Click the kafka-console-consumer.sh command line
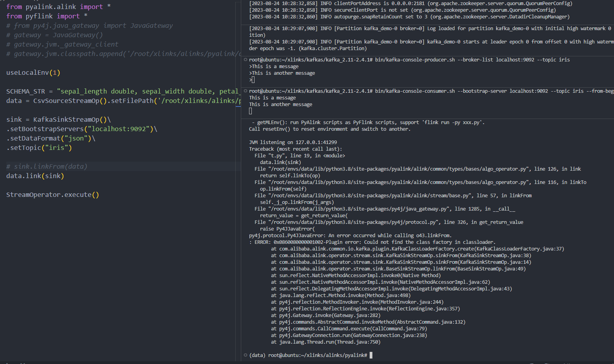Viewport: 614px width, 364px height. (431, 91)
